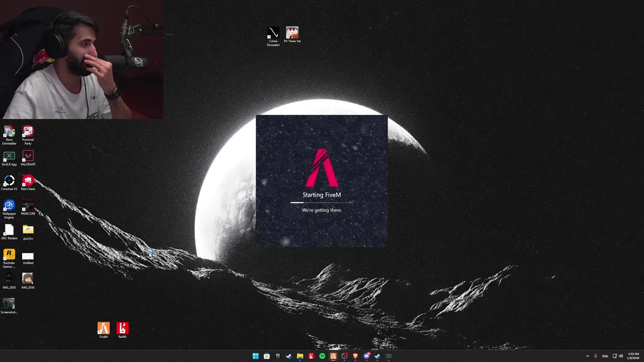Open the round taskbar icon with red badge
This screenshot has height=362, width=644.
344,356
